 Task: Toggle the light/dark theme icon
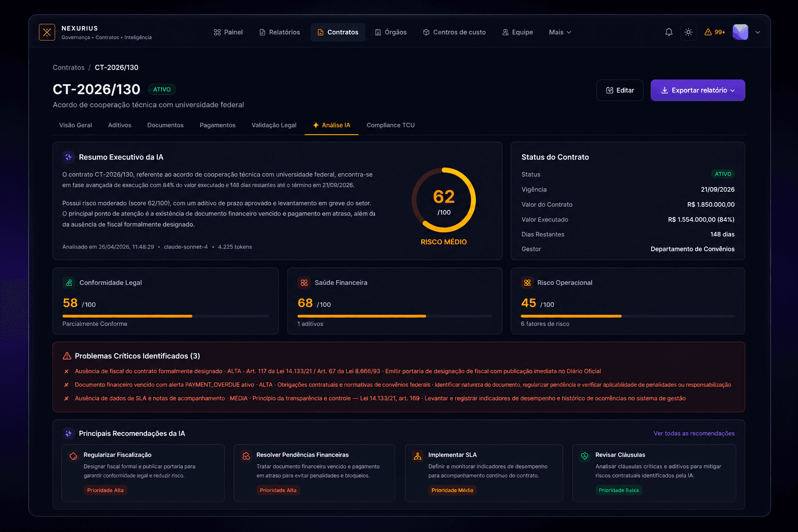(x=688, y=32)
